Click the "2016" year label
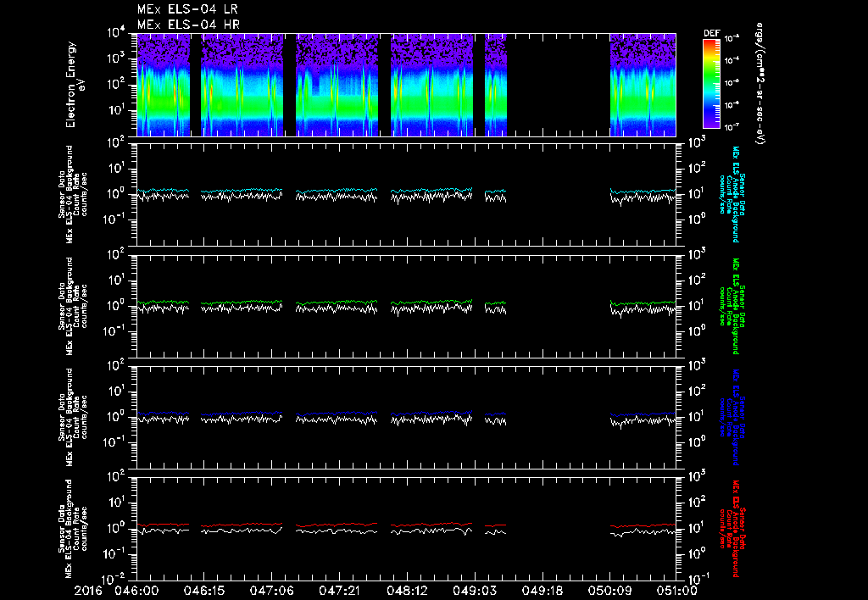Screen dimensions: 868x600 [x=88, y=591]
